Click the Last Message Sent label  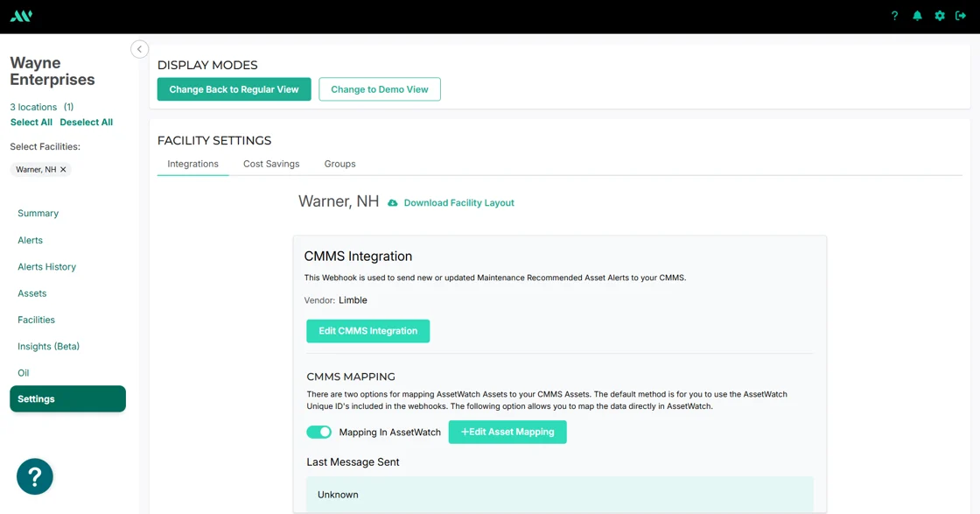click(x=353, y=462)
